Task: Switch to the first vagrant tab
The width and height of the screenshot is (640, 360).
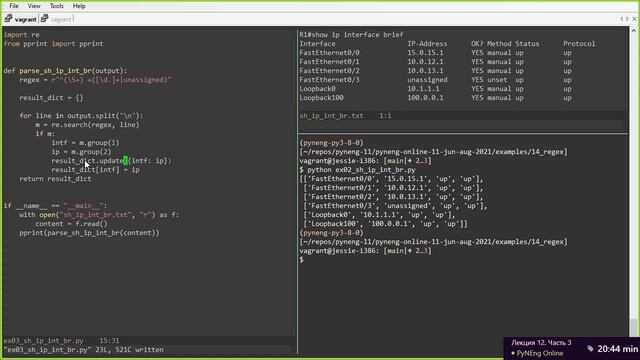Action: coord(25,19)
